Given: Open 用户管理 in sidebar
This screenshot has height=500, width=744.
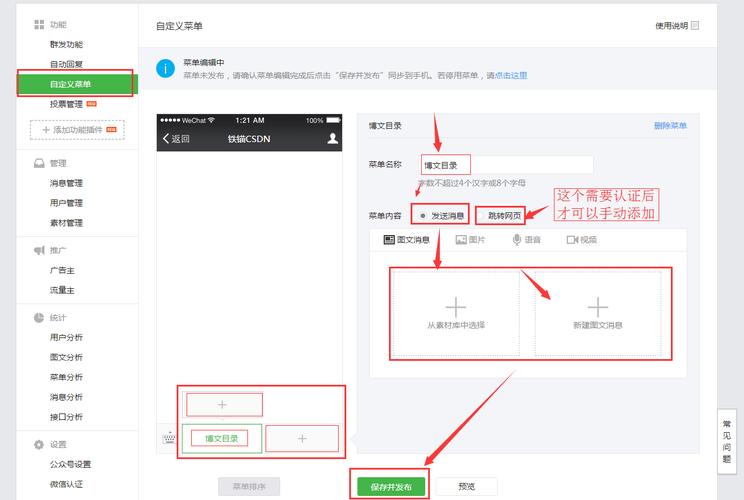Looking at the screenshot, I should pos(66,203).
